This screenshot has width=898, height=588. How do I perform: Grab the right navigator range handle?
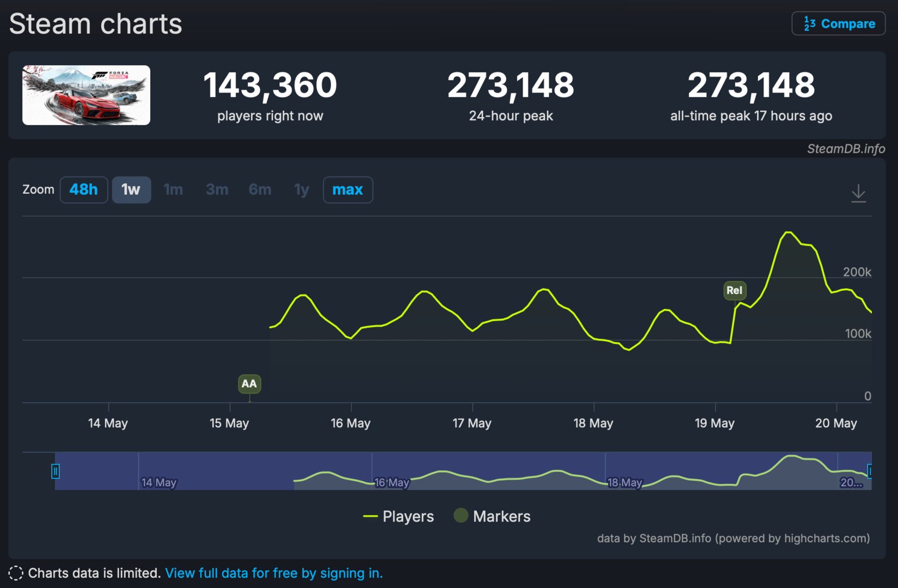pos(870,471)
